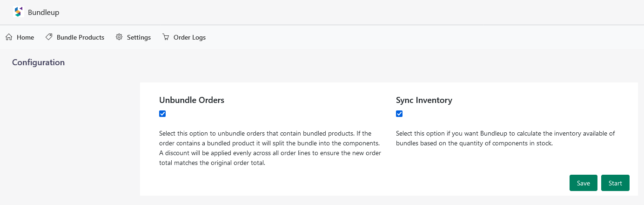Screen dimensions: 644x205
Task: Click the green Start button
Action: [x=615, y=183]
